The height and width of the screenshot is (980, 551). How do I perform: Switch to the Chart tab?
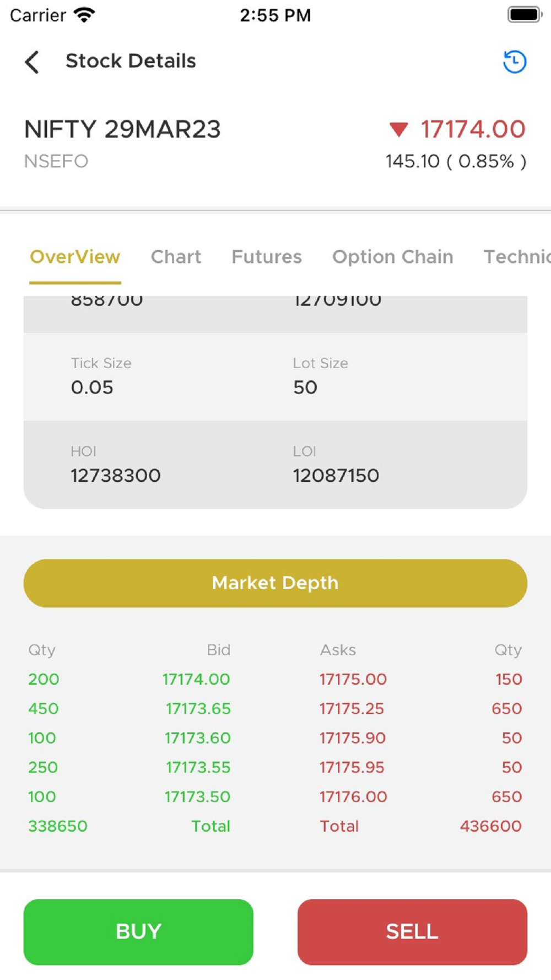click(x=176, y=257)
